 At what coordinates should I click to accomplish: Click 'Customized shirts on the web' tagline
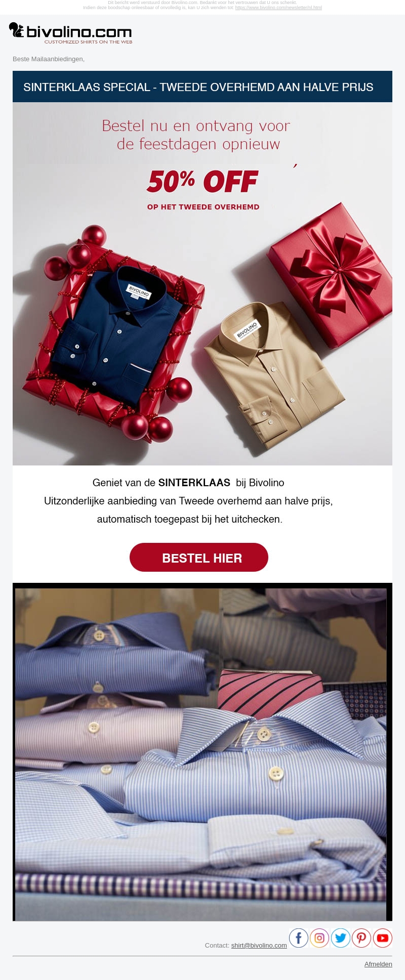pos(88,42)
